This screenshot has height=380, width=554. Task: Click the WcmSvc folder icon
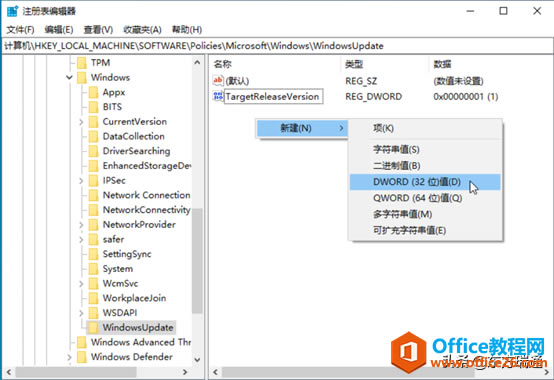(93, 284)
